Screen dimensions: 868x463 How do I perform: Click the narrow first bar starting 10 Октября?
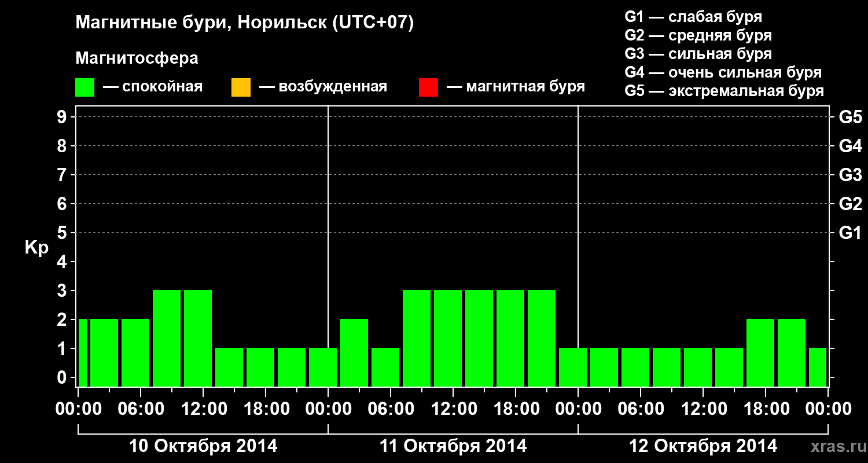pyautogui.click(x=83, y=352)
